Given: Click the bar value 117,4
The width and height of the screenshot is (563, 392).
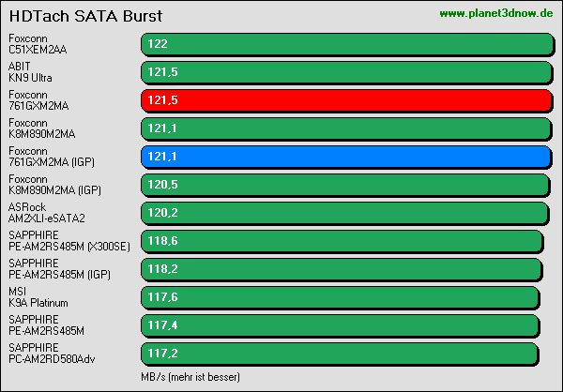Looking at the screenshot, I should click(162, 325).
